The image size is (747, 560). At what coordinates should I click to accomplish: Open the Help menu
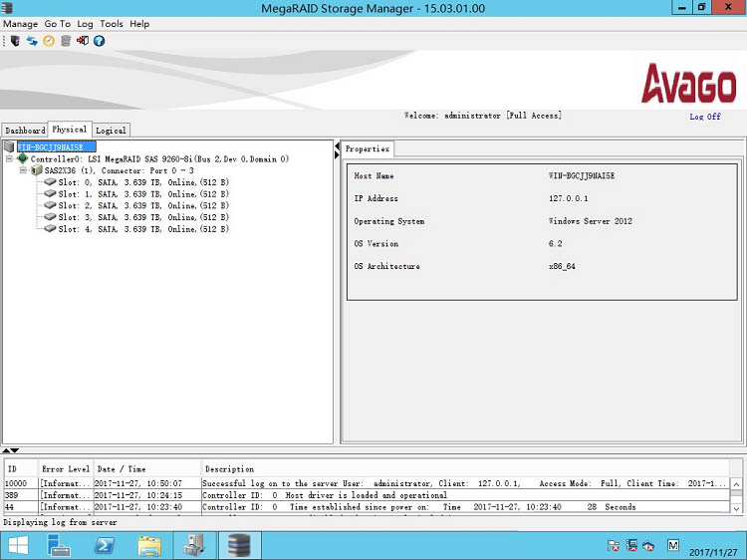(139, 24)
